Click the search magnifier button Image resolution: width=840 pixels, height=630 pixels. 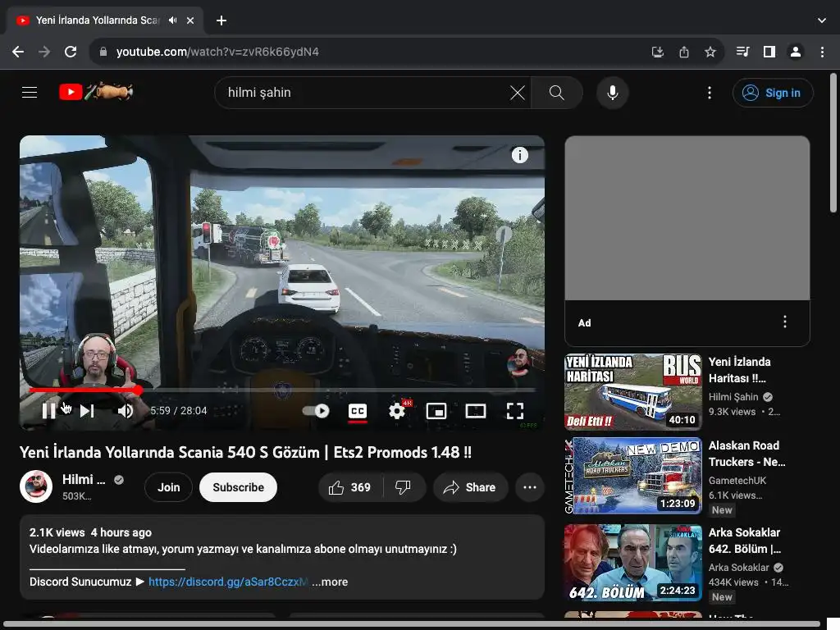click(557, 93)
